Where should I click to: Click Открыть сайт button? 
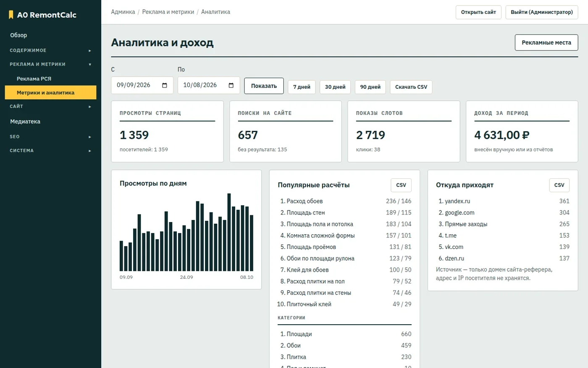(x=478, y=12)
